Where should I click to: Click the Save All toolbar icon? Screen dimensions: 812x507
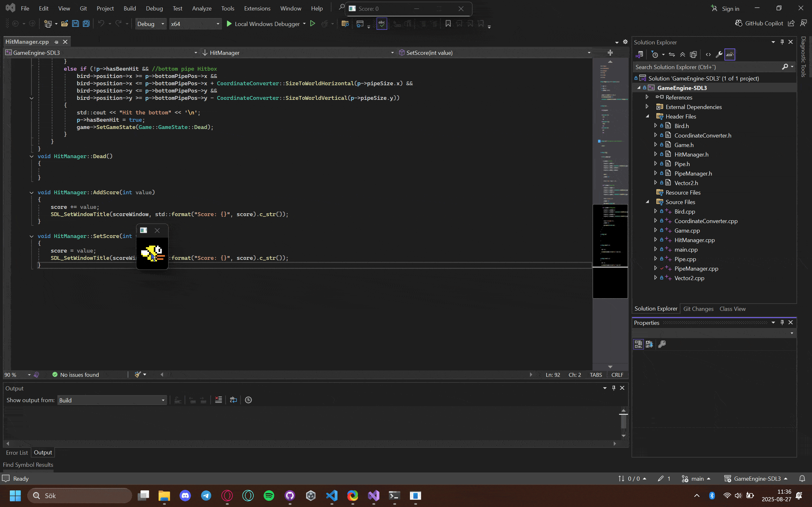[86, 23]
